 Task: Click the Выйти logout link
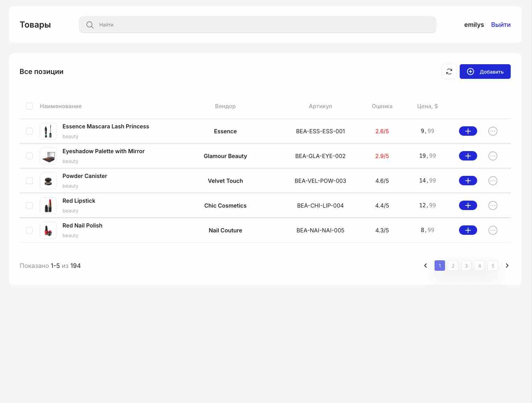501,25
